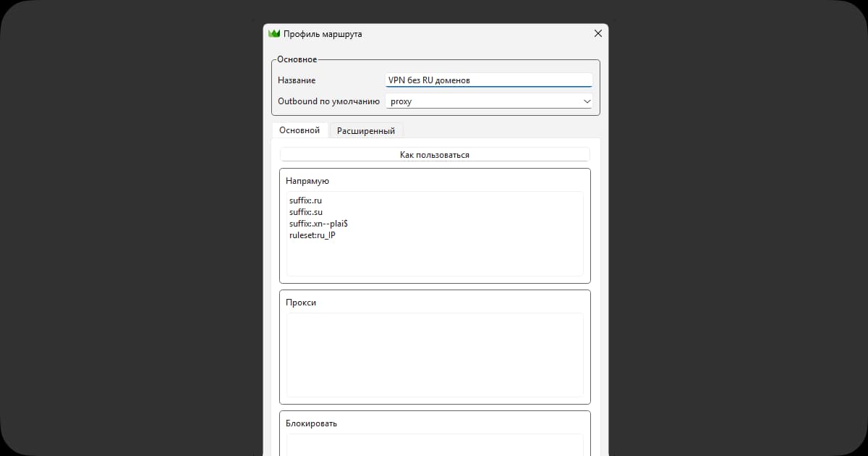
Task: Click the Название text field
Action: [488, 80]
